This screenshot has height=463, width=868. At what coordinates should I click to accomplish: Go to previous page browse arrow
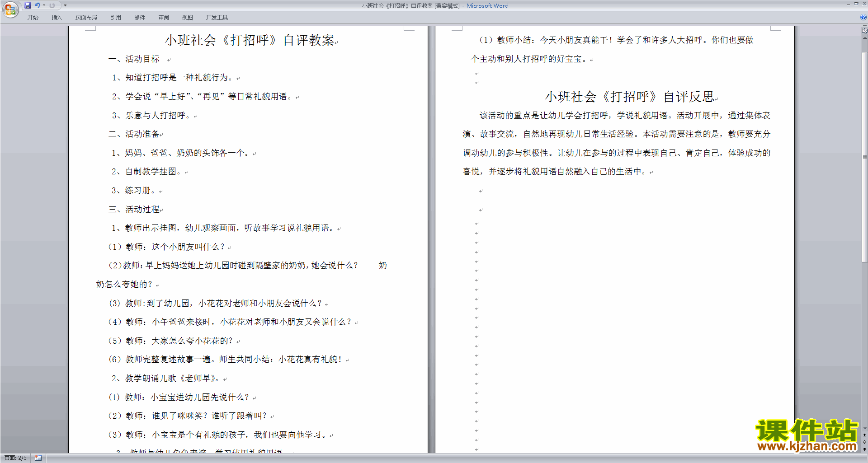point(864,435)
